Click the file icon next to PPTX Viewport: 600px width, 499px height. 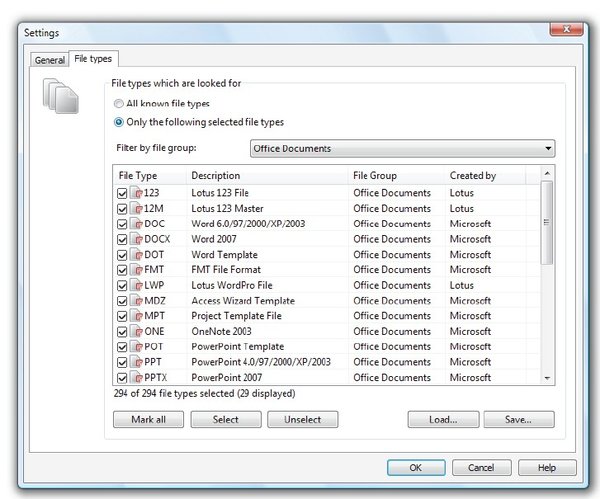click(136, 378)
